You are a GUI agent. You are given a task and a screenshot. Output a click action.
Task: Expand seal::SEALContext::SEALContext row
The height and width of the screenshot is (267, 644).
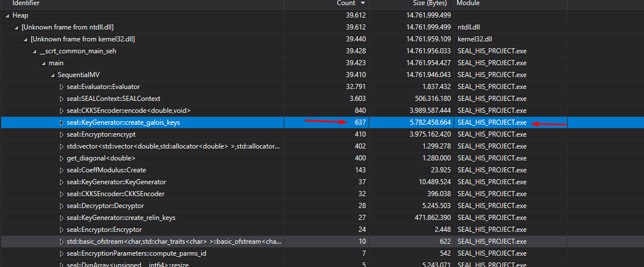click(x=62, y=99)
